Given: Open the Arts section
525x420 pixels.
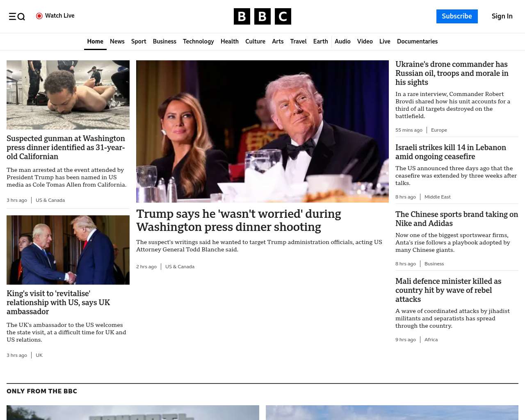Looking at the screenshot, I should click(278, 41).
